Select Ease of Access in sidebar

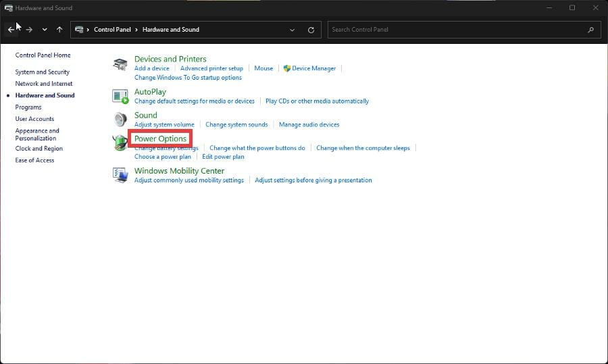[34, 160]
